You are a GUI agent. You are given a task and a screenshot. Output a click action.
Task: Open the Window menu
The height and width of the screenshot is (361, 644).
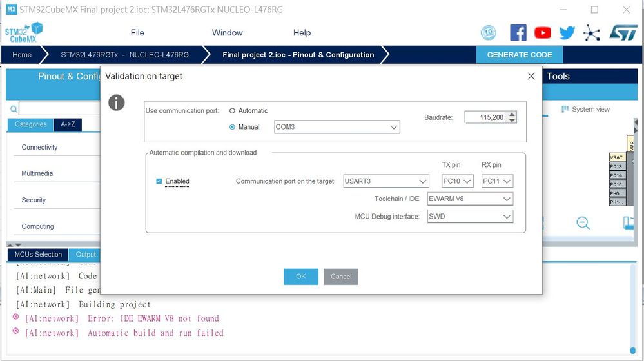[227, 33]
